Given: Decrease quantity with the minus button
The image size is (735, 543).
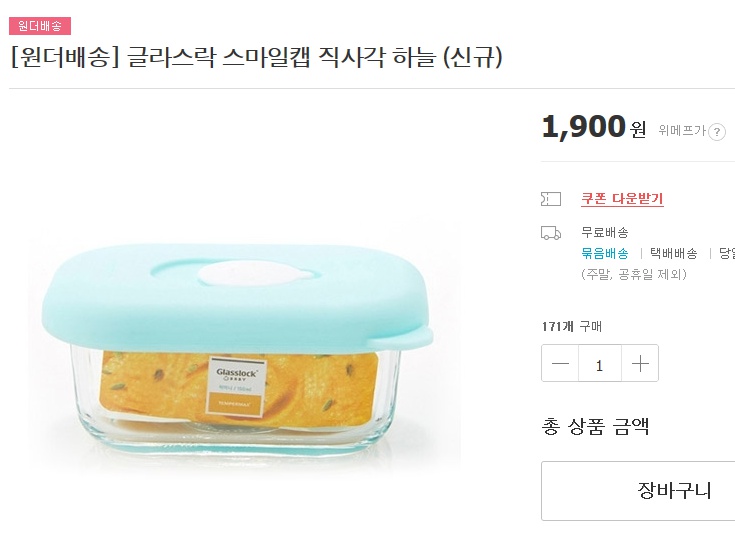Looking at the screenshot, I should point(561,364).
